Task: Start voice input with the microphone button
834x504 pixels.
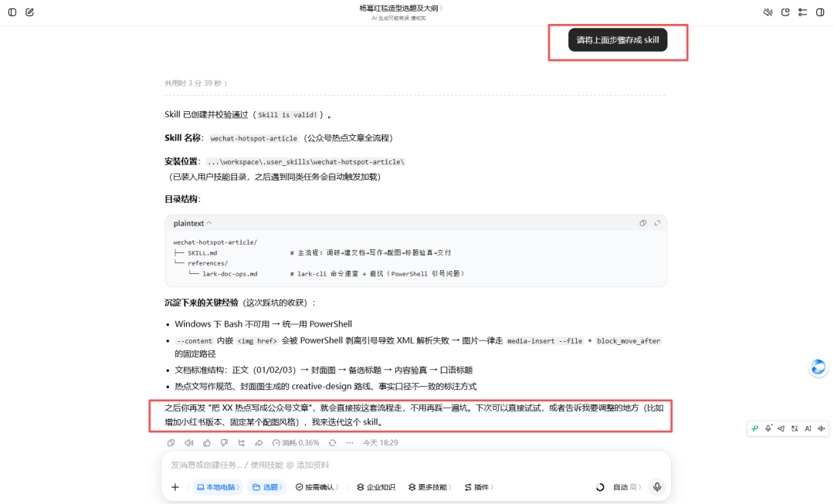Action: 657,487
